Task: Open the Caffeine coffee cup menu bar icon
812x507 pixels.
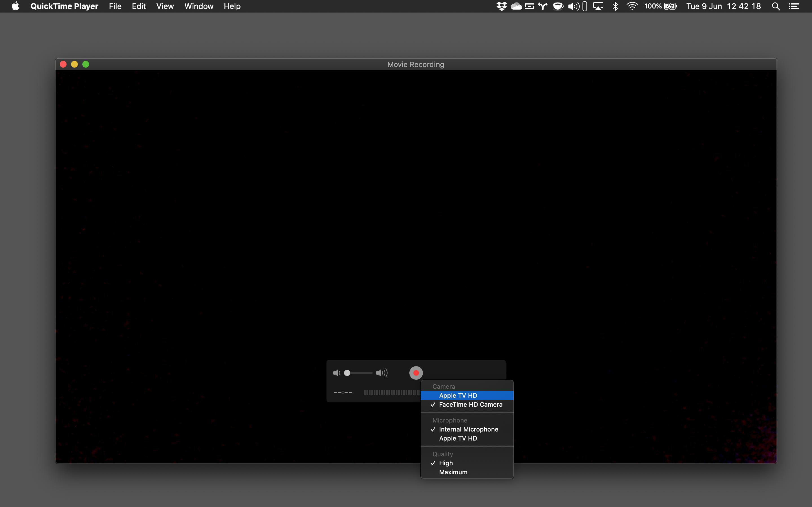Action: 558,6
